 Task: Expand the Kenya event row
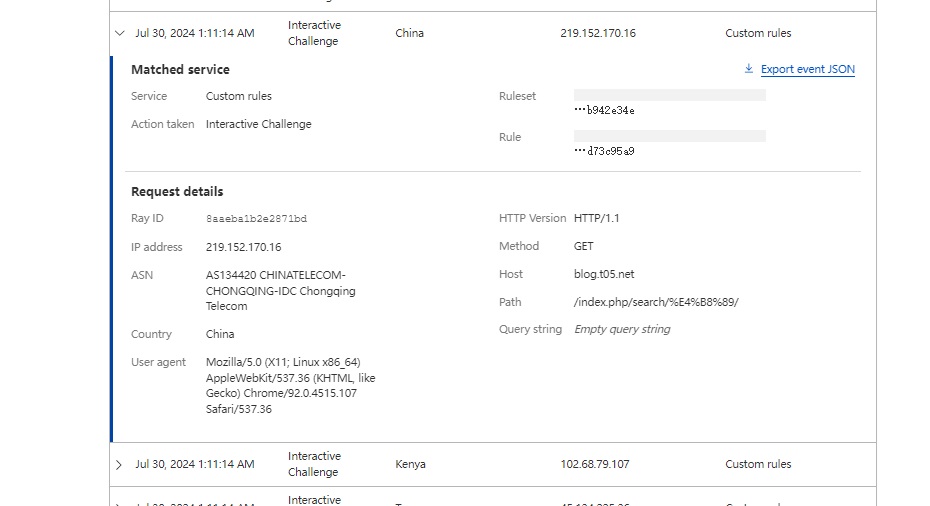[x=120, y=464]
